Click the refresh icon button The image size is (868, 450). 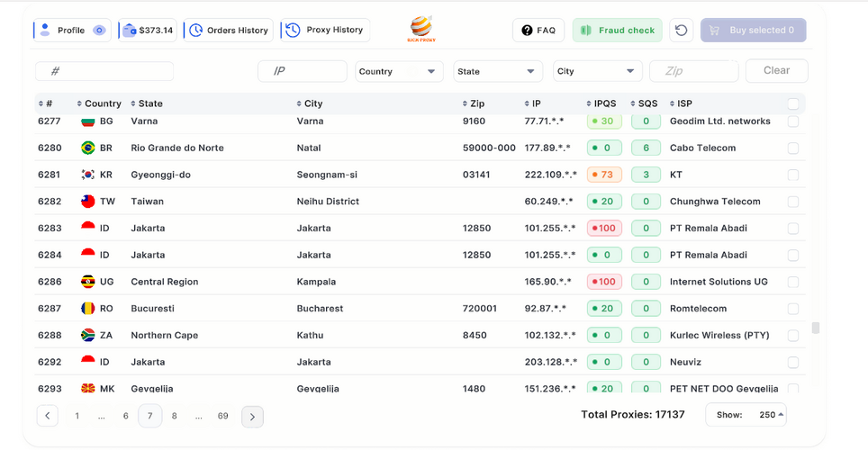tap(682, 31)
